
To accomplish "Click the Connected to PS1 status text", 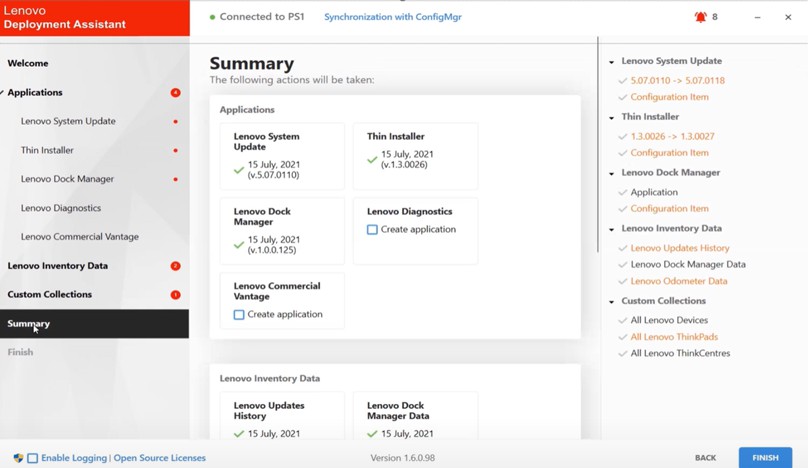I will tap(262, 16).
